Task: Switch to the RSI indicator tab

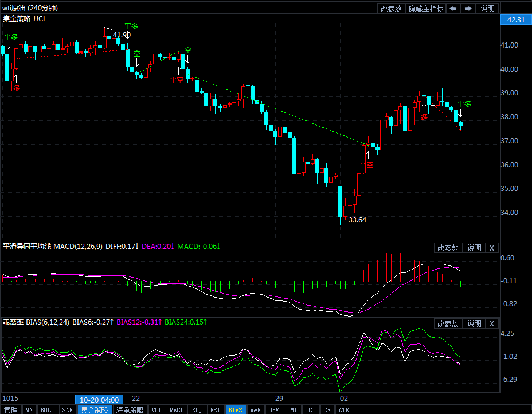Action: (215, 410)
